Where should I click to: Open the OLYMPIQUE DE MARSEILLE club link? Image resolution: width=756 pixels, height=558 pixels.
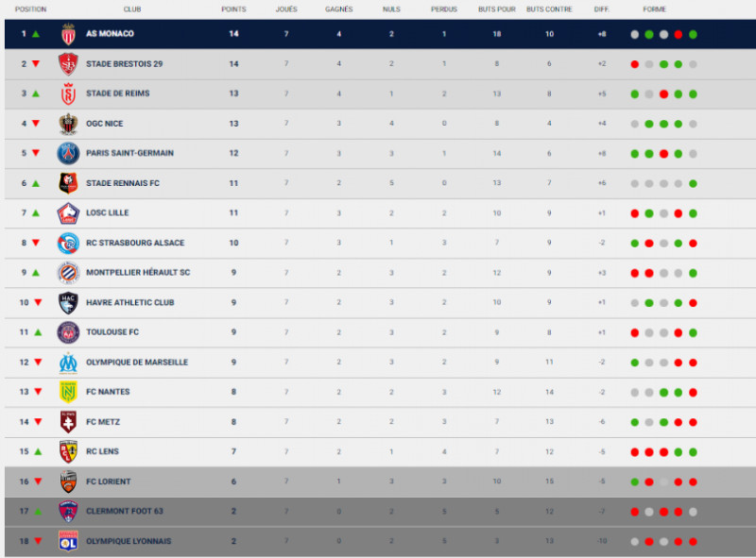click(x=137, y=363)
